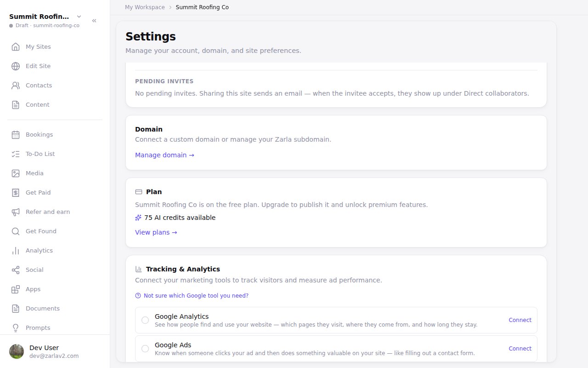Click the Documents file icon
Screen dimensions: 588x368
click(x=16, y=309)
